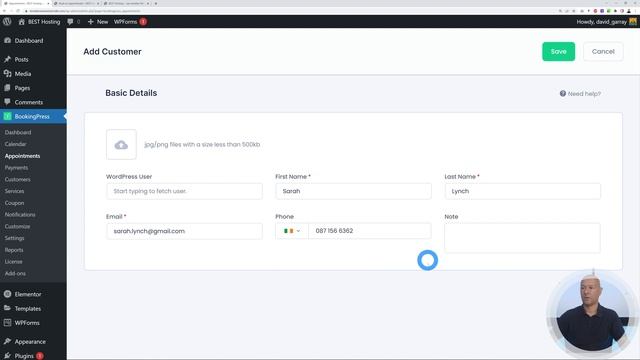This screenshot has width=640, height=360.
Task: Click the Posts pin icon in sidebar
Action: pos(7,59)
